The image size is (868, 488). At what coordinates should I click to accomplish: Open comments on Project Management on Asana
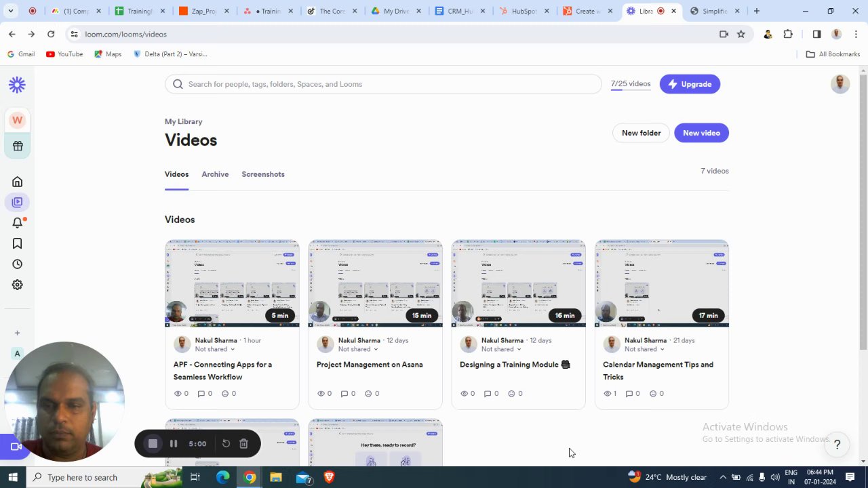(x=348, y=394)
